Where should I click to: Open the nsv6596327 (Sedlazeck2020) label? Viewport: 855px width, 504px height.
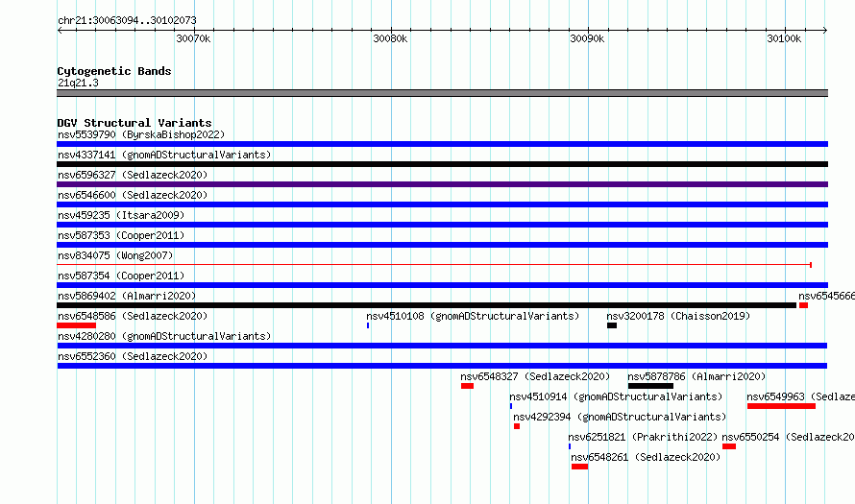(x=133, y=175)
